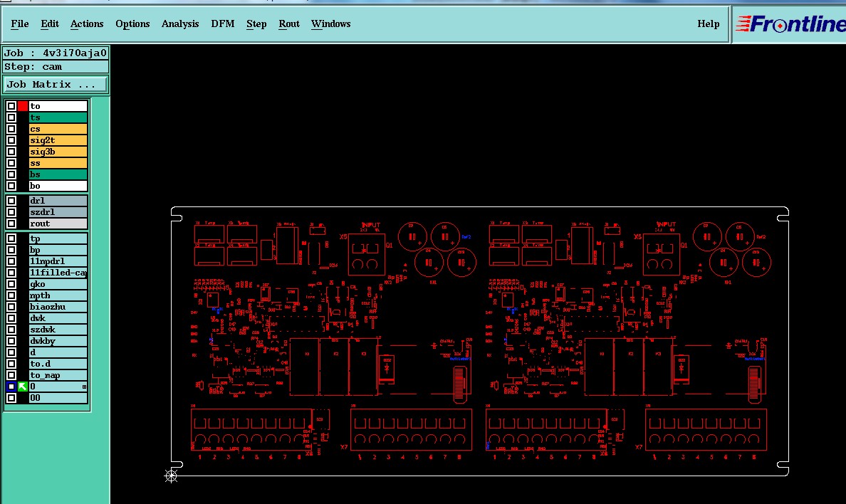Screen dimensions: 846x504
Task: Click the green arrow icon on layer 0
Action: (23, 387)
